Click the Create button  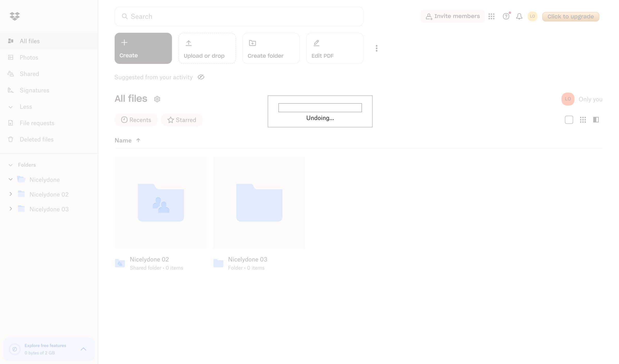143,48
